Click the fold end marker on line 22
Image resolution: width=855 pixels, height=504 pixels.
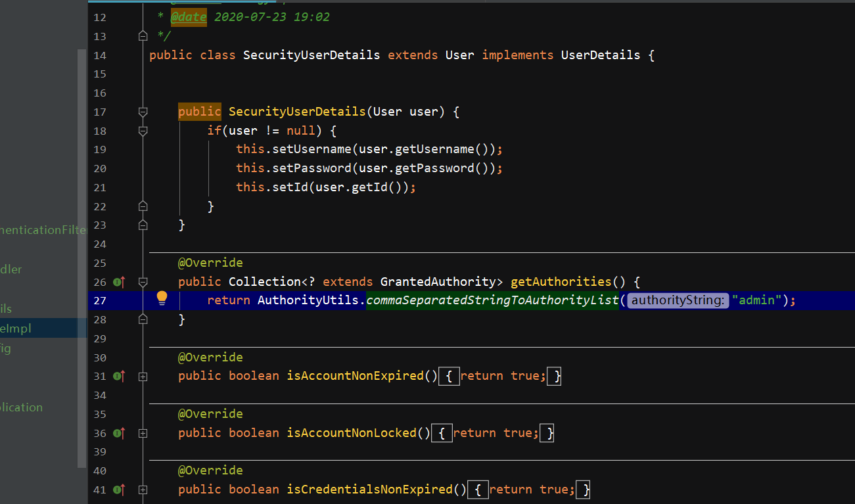143,206
